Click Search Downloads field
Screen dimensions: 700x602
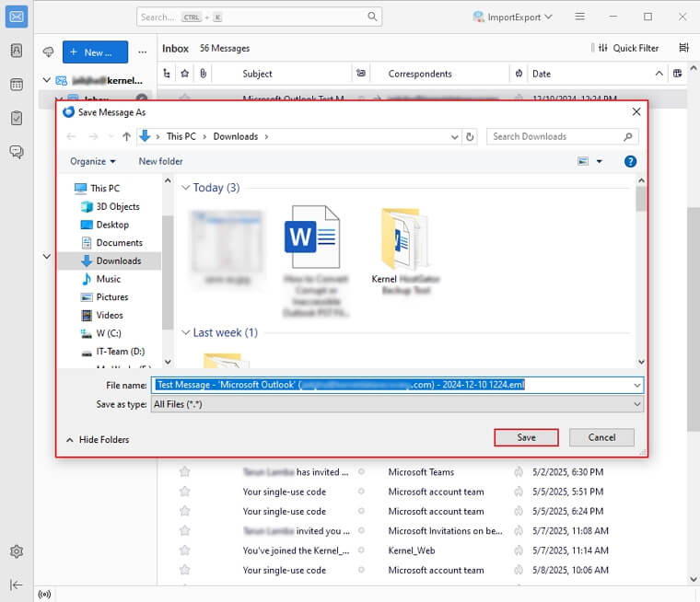click(562, 136)
